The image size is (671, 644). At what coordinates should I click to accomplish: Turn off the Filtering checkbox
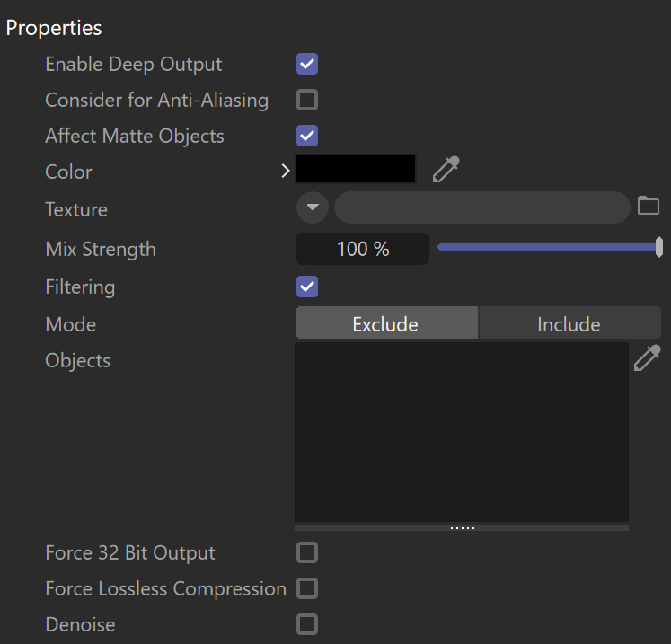(x=307, y=287)
